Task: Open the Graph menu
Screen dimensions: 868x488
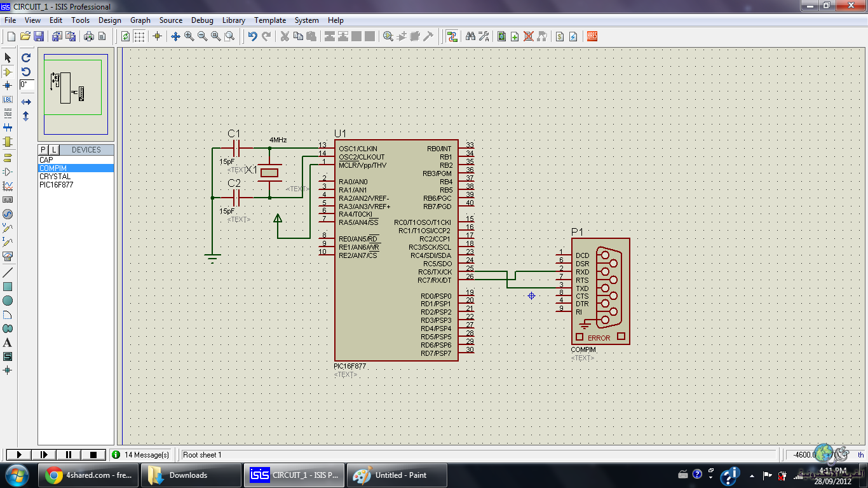Action: point(140,20)
